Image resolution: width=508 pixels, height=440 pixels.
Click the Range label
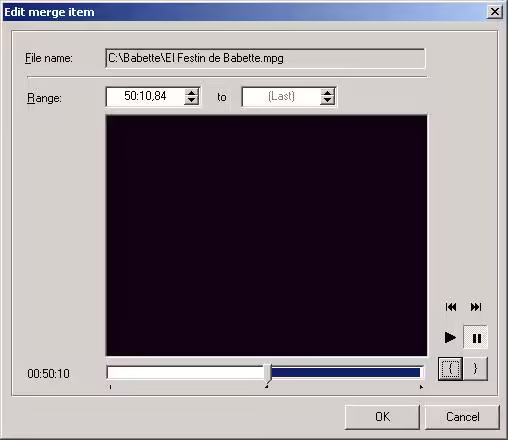(44, 98)
